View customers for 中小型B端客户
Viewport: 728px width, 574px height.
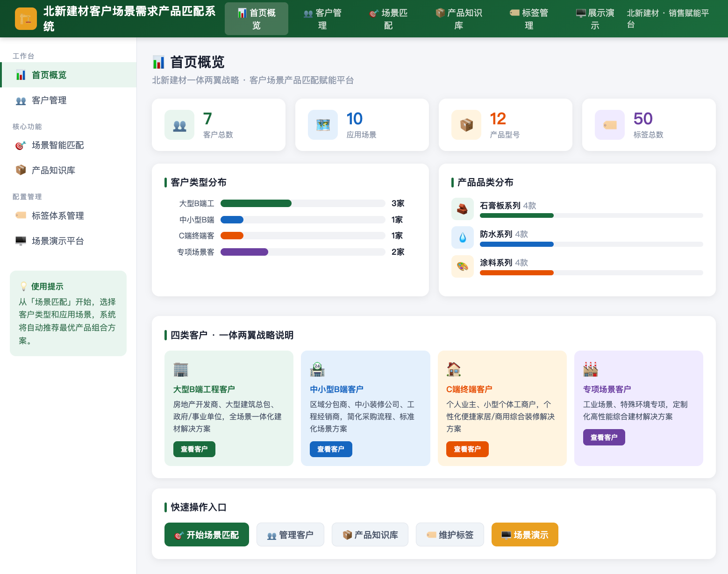tap(331, 449)
